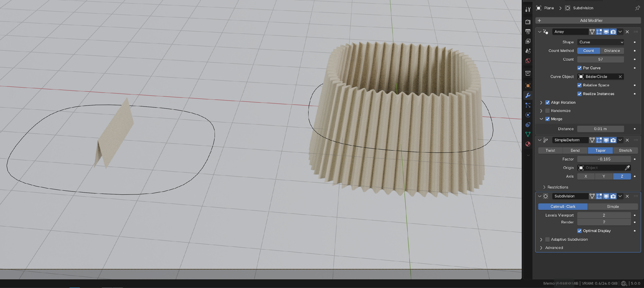Click the Factor field showing -0.185

[x=604, y=159]
